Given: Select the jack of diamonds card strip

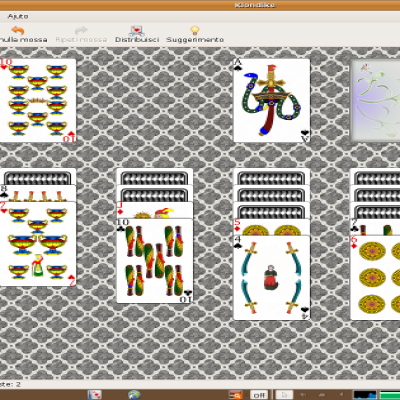Looking at the screenshot, I should tap(155, 210).
